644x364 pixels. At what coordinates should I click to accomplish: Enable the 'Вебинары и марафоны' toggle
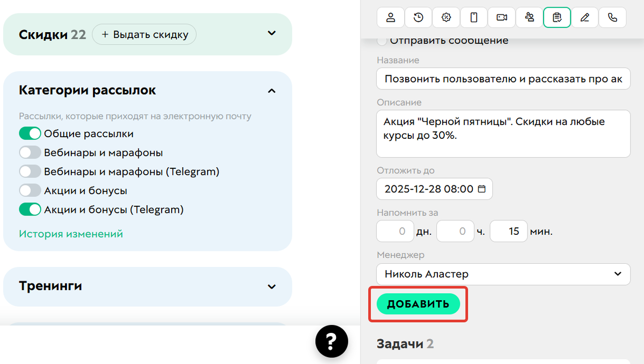pyautogui.click(x=30, y=152)
